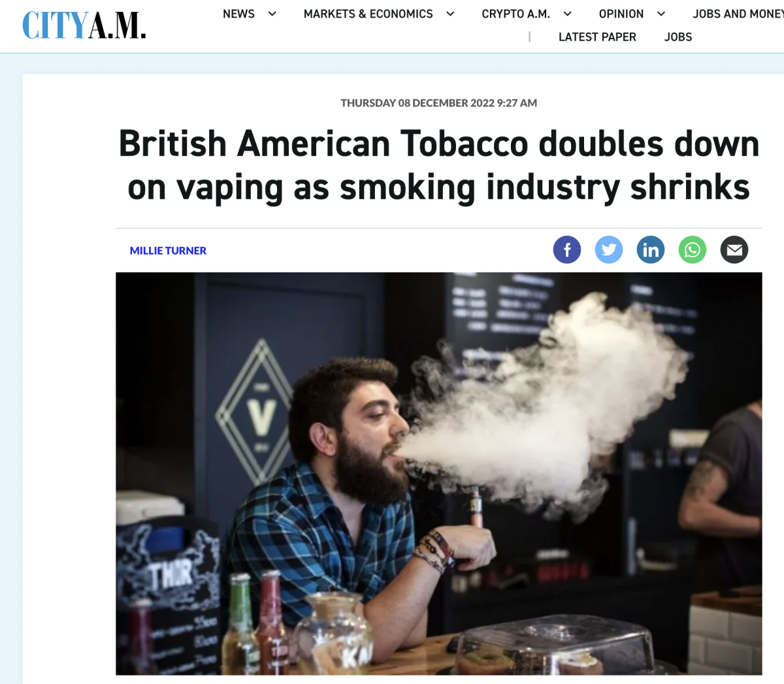
Task: Share the article on Facebook
Action: (567, 250)
